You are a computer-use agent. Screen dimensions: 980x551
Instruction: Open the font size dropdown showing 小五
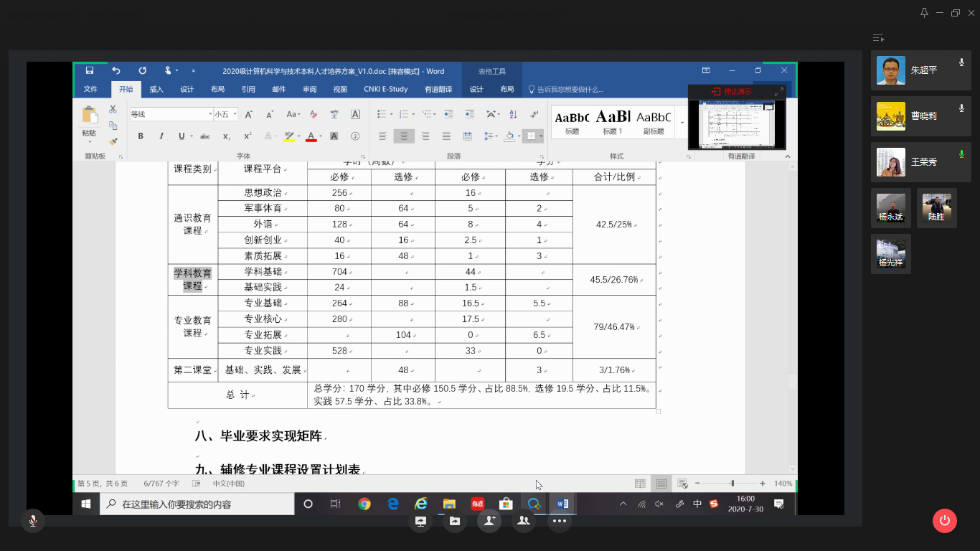[x=234, y=114]
